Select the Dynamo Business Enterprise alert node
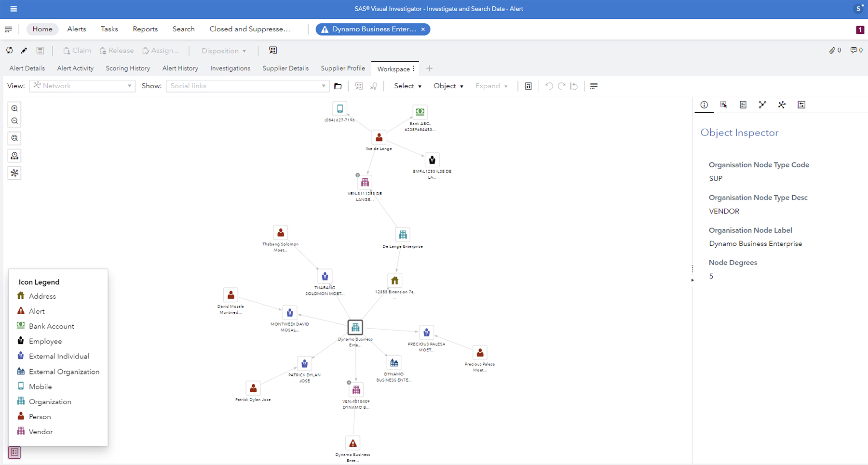Viewport: 868px width, 465px height. [353, 443]
